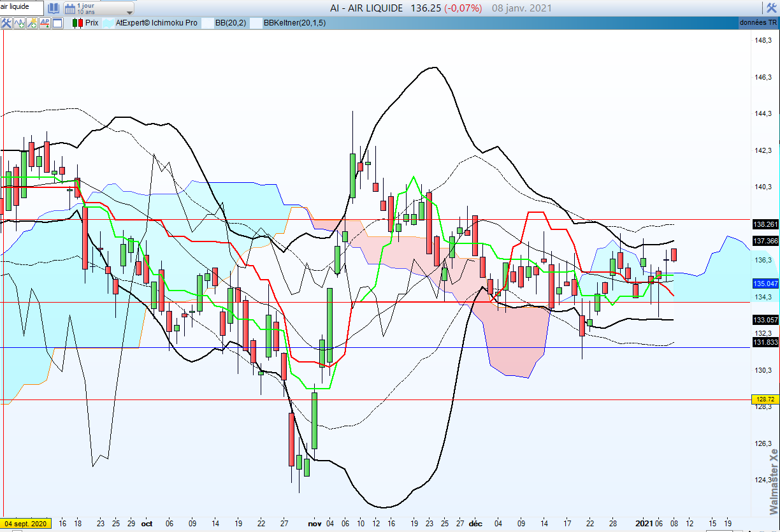Image resolution: width=780 pixels, height=532 pixels.
Task: Click the '2021' label on time axis
Action: pos(645,524)
